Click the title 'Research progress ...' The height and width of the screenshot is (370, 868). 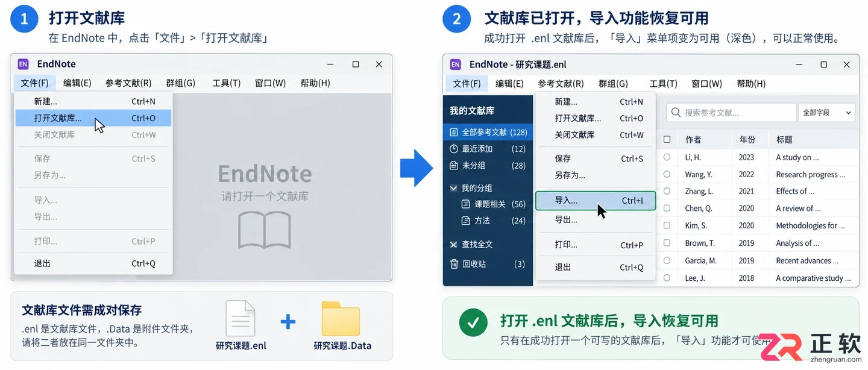811,174
